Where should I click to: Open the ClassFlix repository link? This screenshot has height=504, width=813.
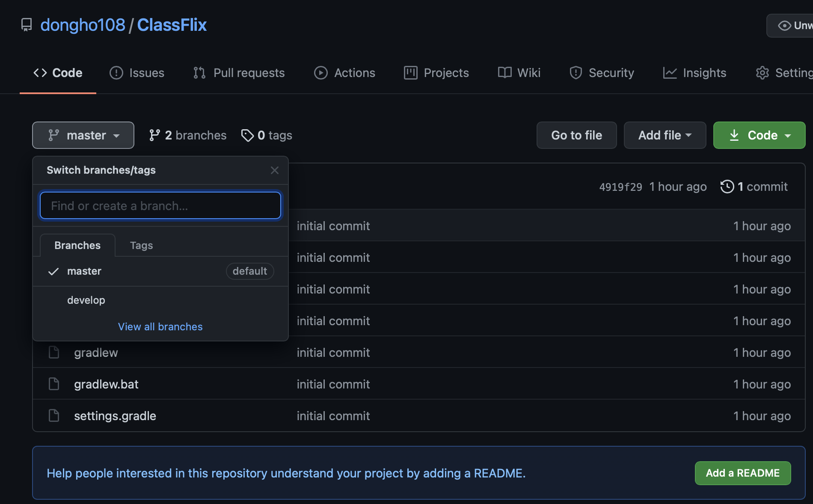(172, 25)
